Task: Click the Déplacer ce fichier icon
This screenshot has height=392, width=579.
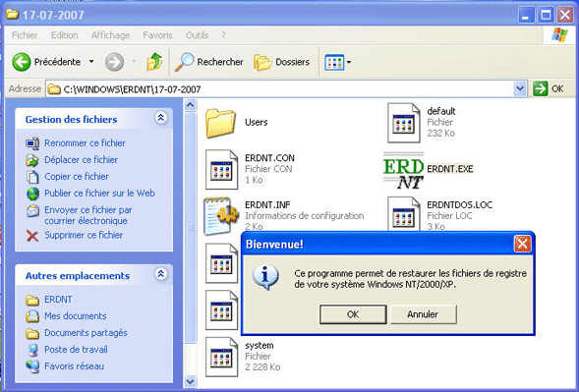Action: click(x=32, y=160)
